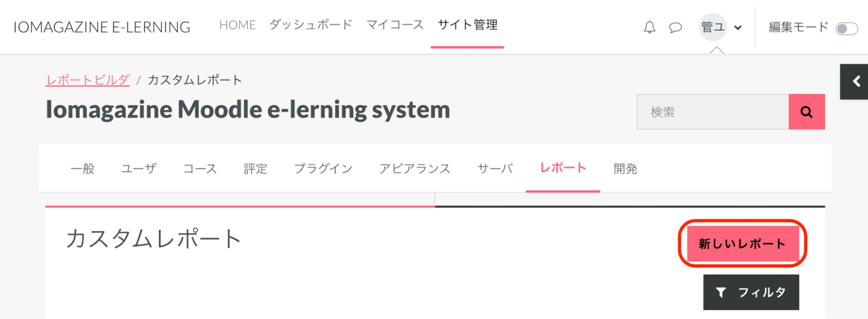
Task: Select サイト管理 in the top navigation
Action: pyautogui.click(x=467, y=25)
